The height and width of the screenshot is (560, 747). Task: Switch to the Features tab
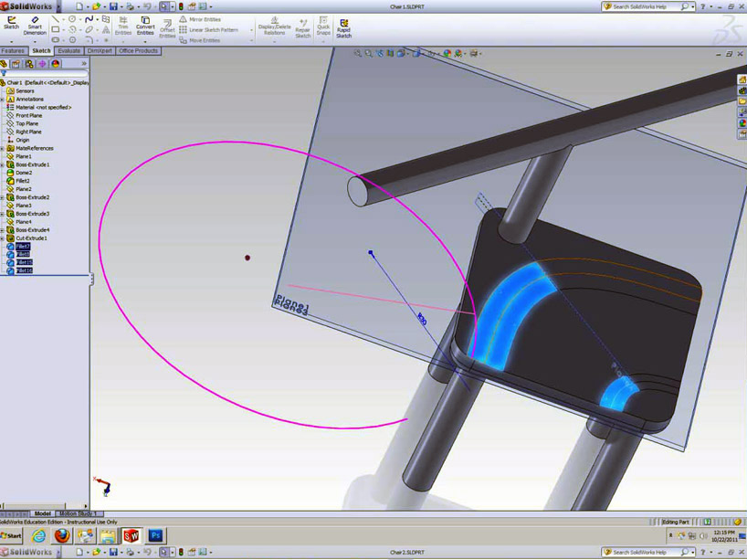click(14, 51)
